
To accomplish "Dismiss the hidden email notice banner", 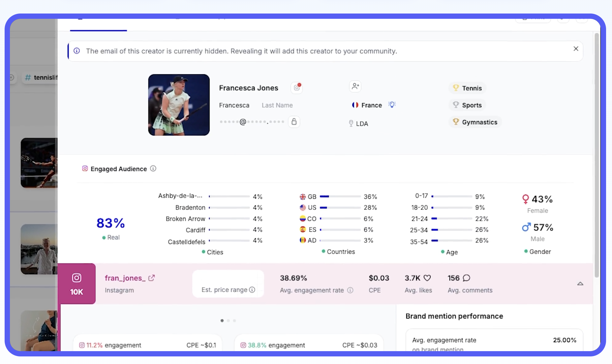I will (576, 49).
